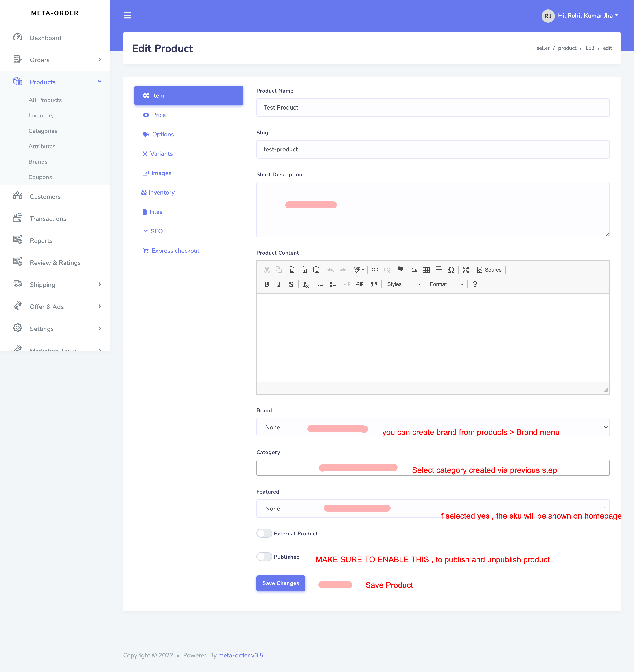Insert special character omega icon

tap(451, 270)
